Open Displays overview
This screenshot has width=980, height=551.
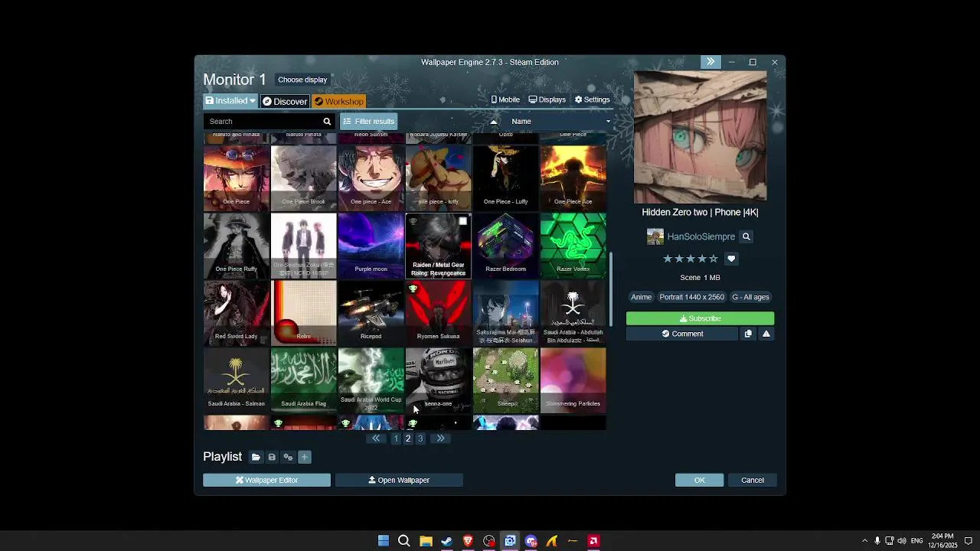pyautogui.click(x=547, y=99)
